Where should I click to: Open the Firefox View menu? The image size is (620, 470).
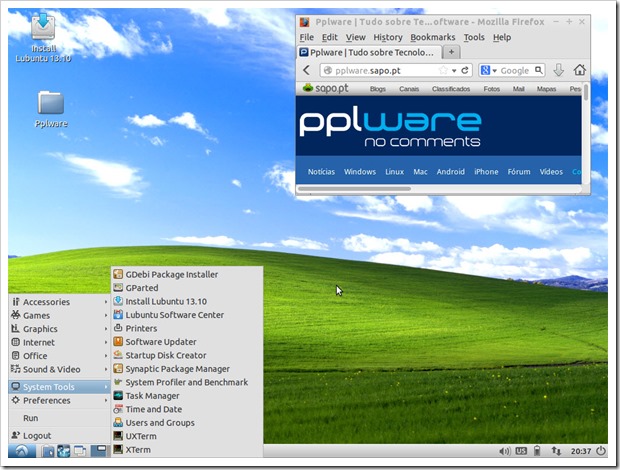(x=355, y=37)
